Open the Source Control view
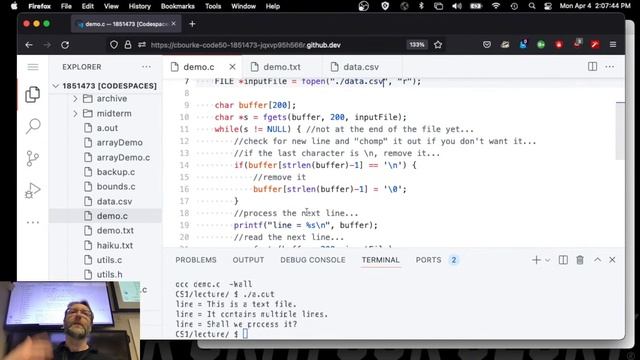This screenshot has width=640, height=360. (x=33, y=158)
